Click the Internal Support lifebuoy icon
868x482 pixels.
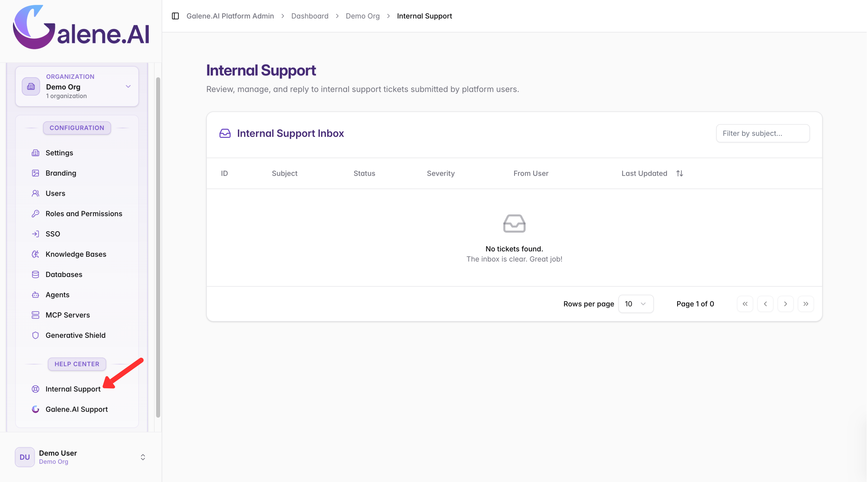pos(35,389)
